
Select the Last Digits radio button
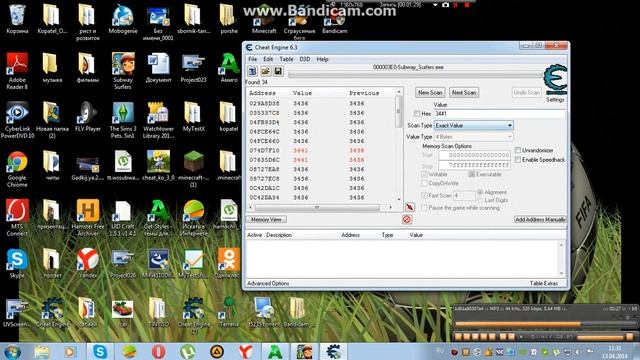pyautogui.click(x=480, y=200)
